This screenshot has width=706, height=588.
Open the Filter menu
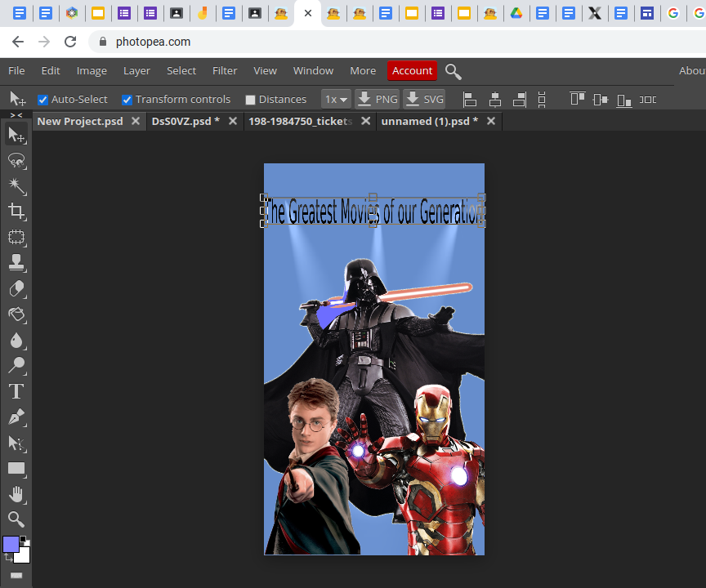pos(225,70)
